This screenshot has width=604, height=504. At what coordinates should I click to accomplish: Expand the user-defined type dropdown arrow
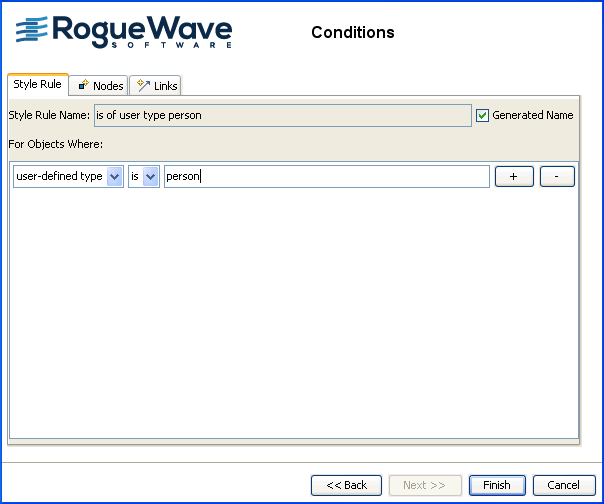[114, 177]
